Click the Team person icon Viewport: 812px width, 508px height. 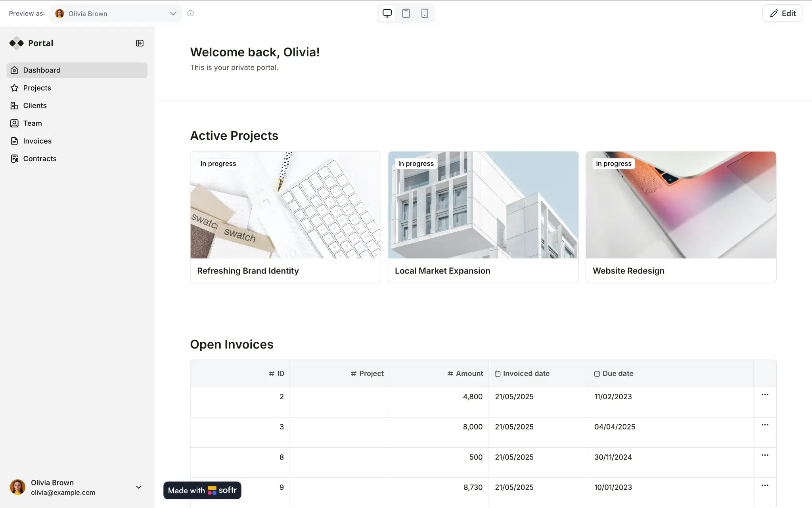click(14, 123)
